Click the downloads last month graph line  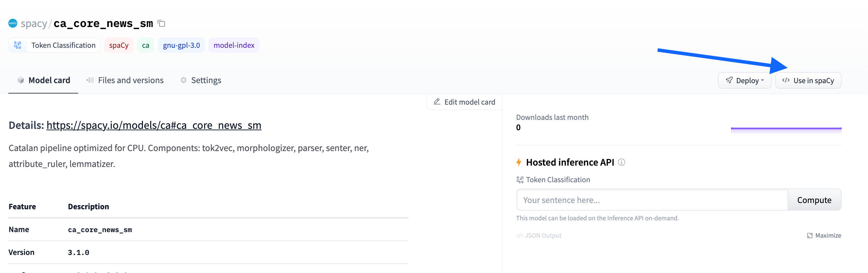786,129
